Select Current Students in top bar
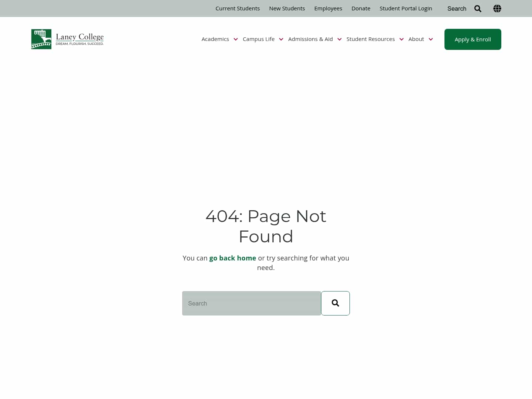The height and width of the screenshot is (399, 532). coord(238,8)
